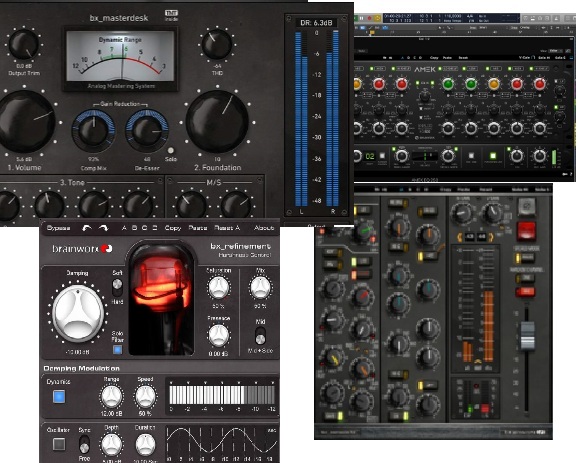This screenshot has height=463, width=578.
Task: Click the glowing tube display in bx_refinement
Action: tap(161, 299)
